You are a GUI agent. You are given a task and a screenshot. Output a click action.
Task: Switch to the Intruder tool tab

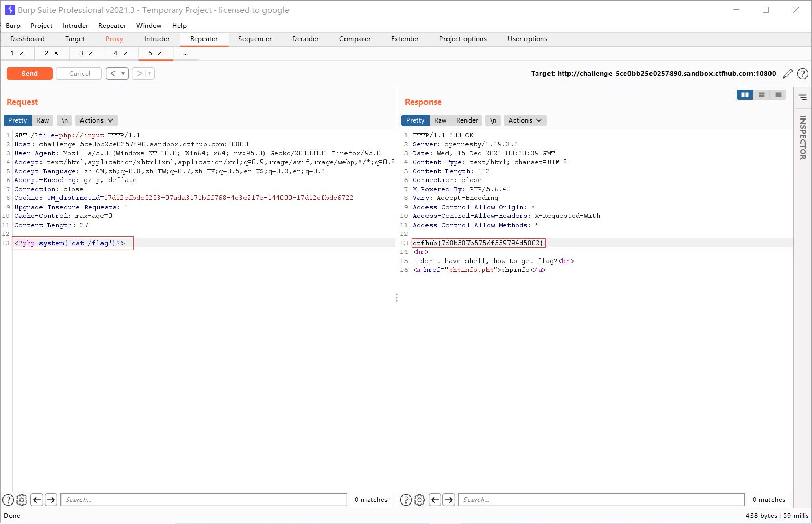157,39
